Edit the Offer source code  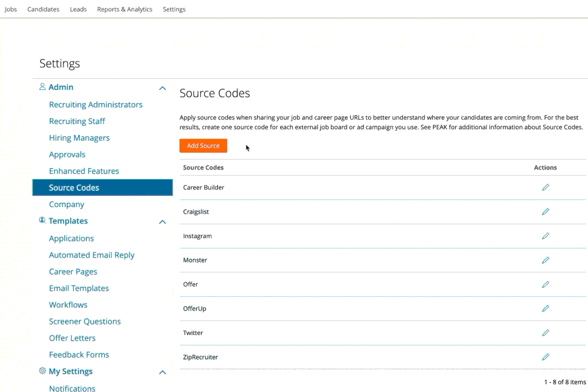(545, 284)
